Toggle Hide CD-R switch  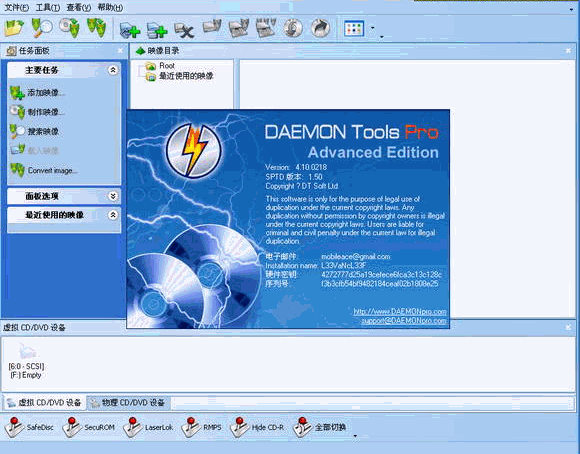pos(257,427)
